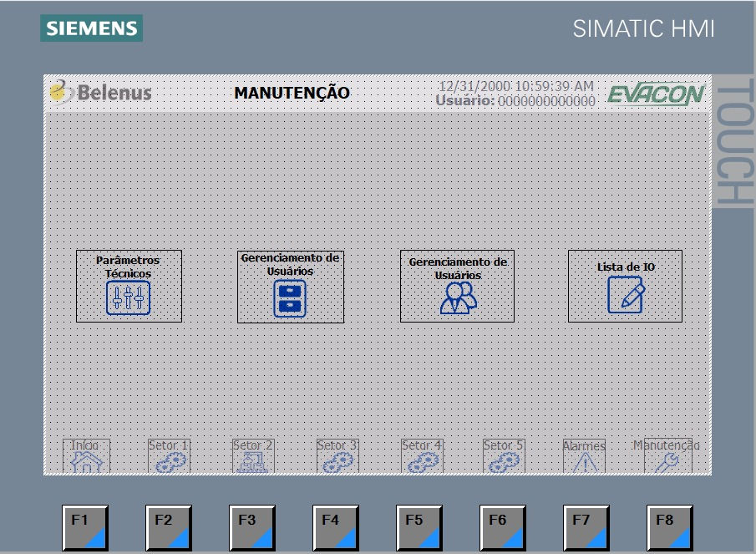Open Setor 1 gears icon

click(170, 463)
